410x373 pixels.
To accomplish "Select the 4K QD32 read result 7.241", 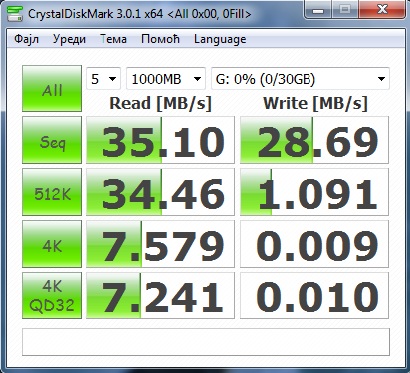I will pyautogui.click(x=160, y=296).
